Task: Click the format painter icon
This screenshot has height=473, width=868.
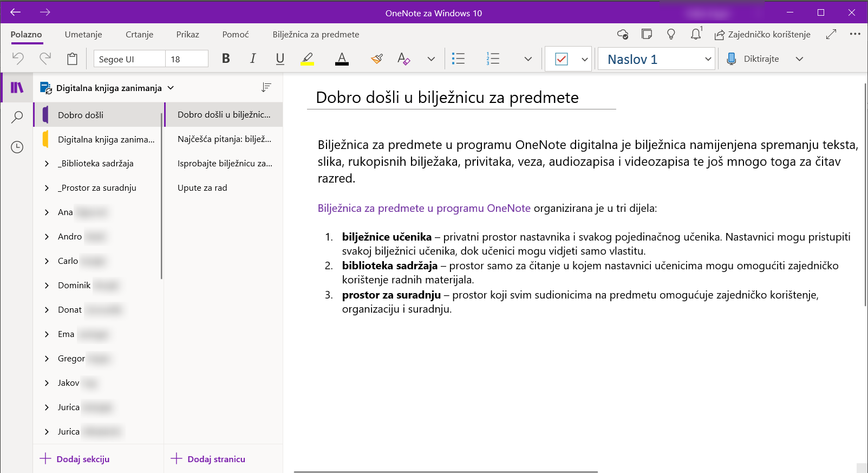Action: pos(377,59)
